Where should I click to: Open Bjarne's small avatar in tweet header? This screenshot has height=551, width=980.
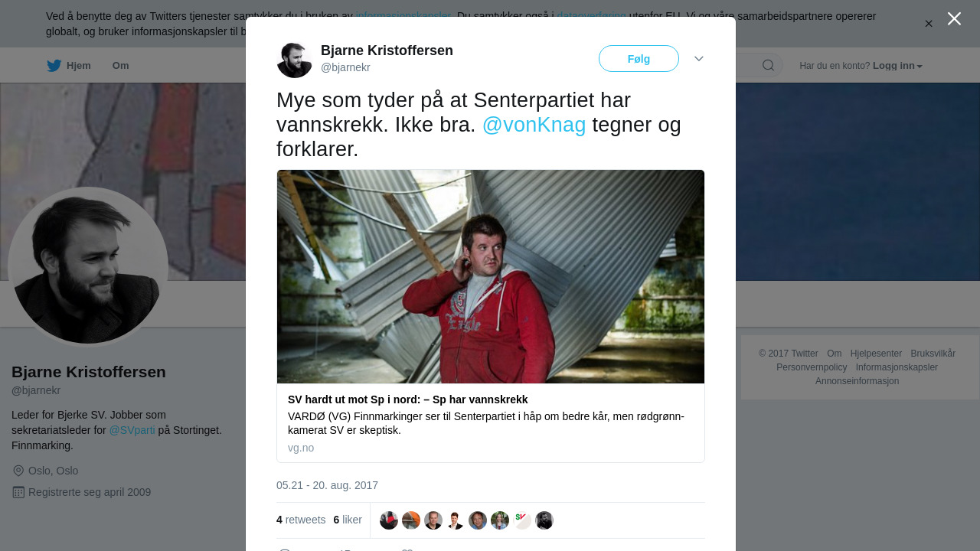(x=294, y=60)
